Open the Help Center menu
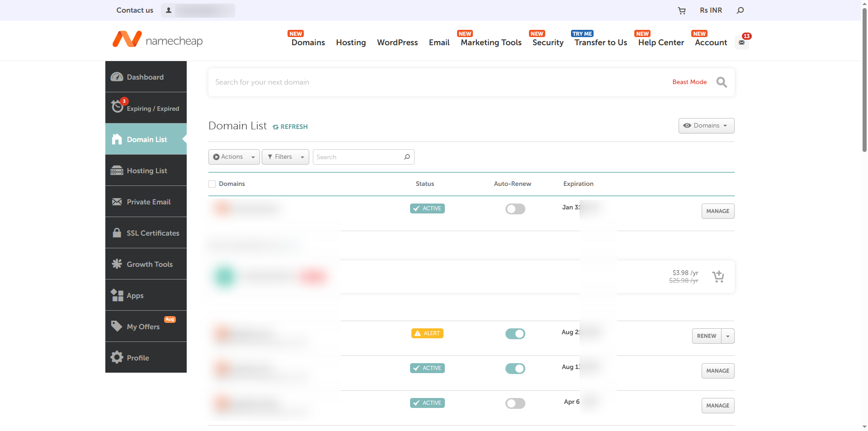The height and width of the screenshot is (431, 868). pyautogui.click(x=661, y=43)
